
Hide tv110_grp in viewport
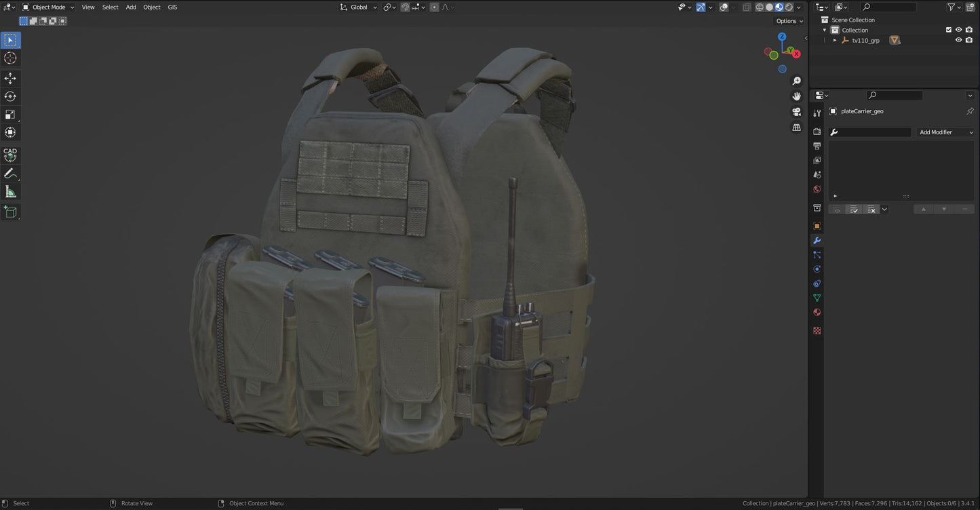click(x=959, y=40)
